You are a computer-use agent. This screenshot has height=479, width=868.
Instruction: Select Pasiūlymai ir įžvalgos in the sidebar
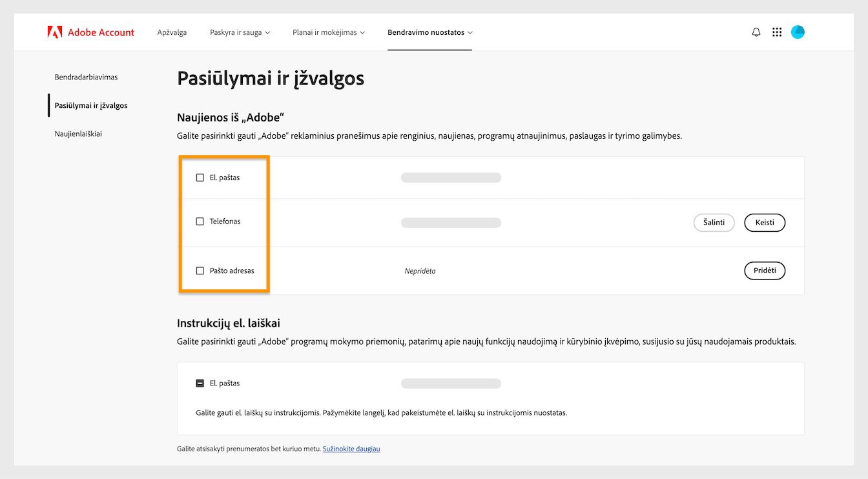[91, 105]
